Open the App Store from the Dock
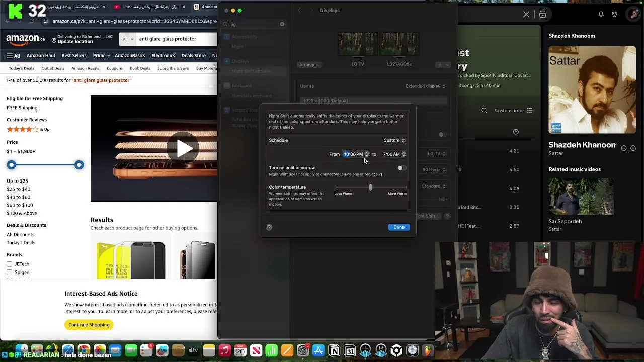This screenshot has width=644, height=362. [318, 350]
